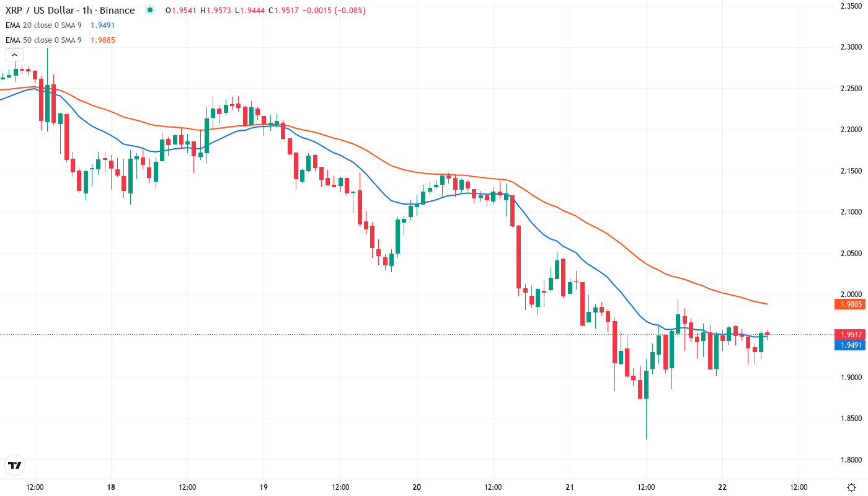Click the green market status indicator dot
The image size is (868, 496).
point(149,10)
